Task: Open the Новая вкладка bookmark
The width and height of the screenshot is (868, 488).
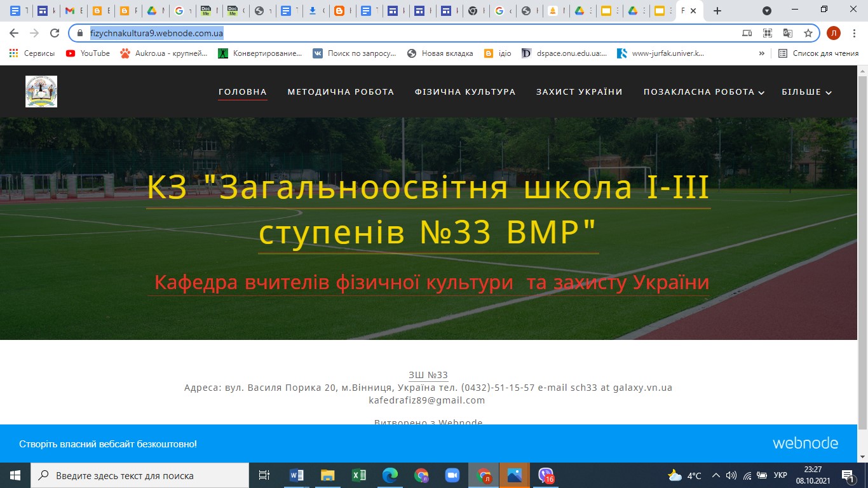Action: tap(440, 53)
